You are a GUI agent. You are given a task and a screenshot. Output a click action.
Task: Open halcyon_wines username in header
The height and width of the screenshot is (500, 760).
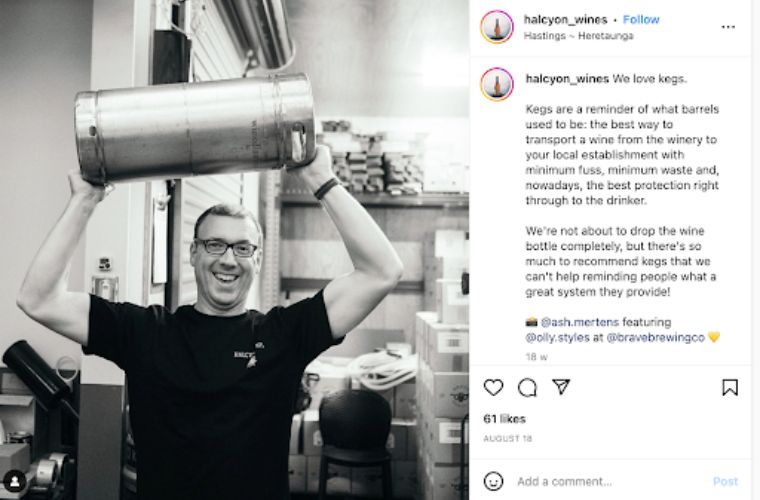[x=565, y=20]
